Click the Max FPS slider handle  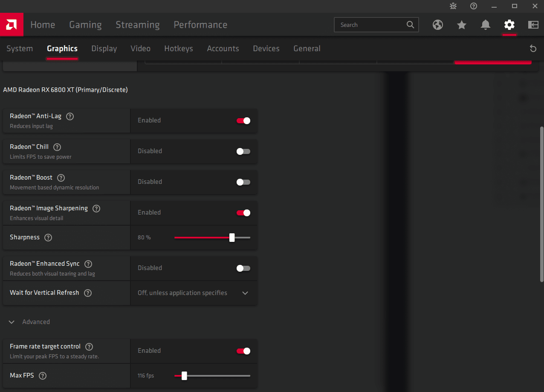[184, 376]
